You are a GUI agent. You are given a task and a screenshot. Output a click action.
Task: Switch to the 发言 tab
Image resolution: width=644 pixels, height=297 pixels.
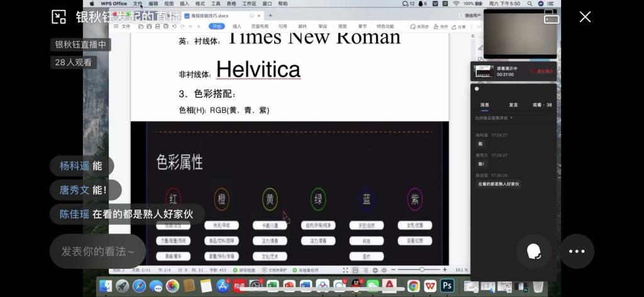tap(513, 105)
